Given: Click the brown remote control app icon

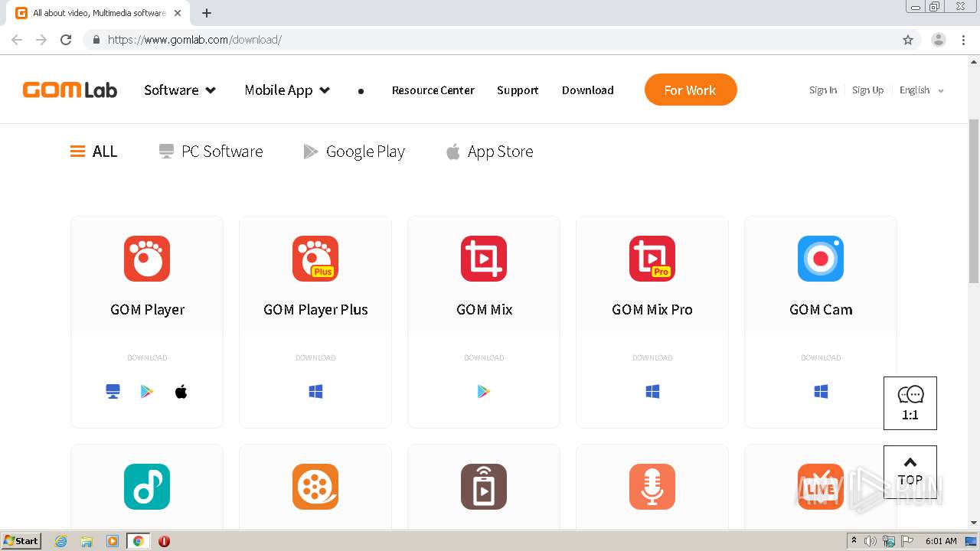Looking at the screenshot, I should tap(484, 487).
